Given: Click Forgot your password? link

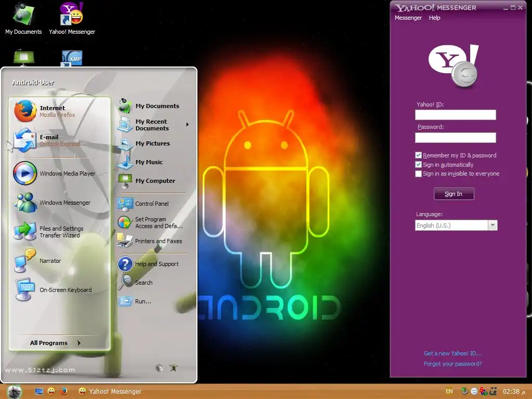Looking at the screenshot, I should click(x=453, y=364).
